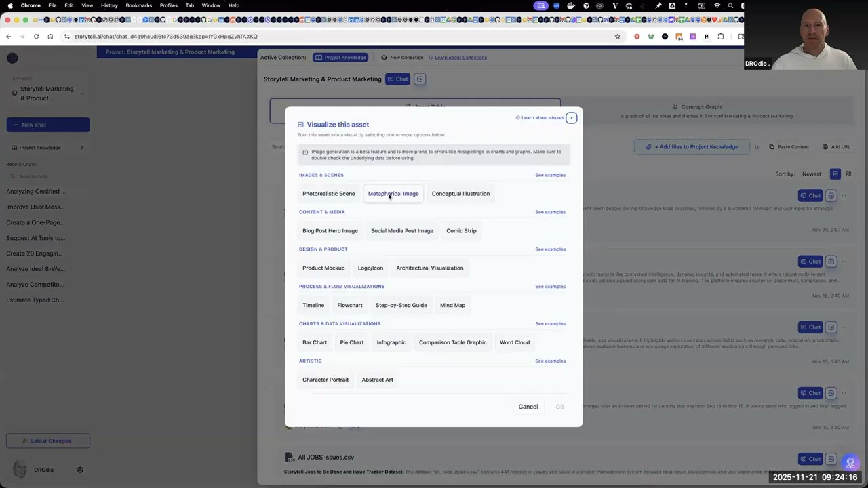The image size is (868, 488).
Task: See examples for Process & Flow Visualizations
Action: [x=550, y=287]
